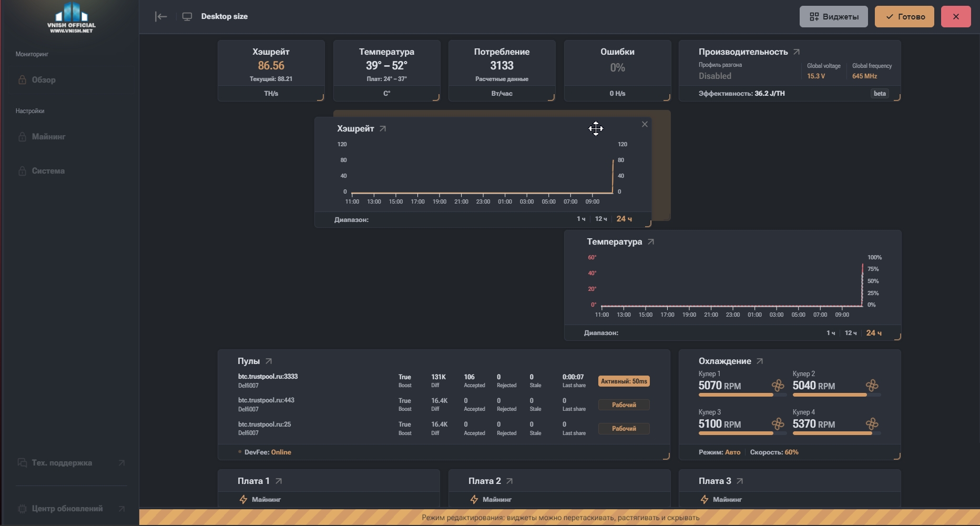Click external arrow next to Тех. поддержка
The width and height of the screenshot is (980, 526).
click(x=121, y=463)
